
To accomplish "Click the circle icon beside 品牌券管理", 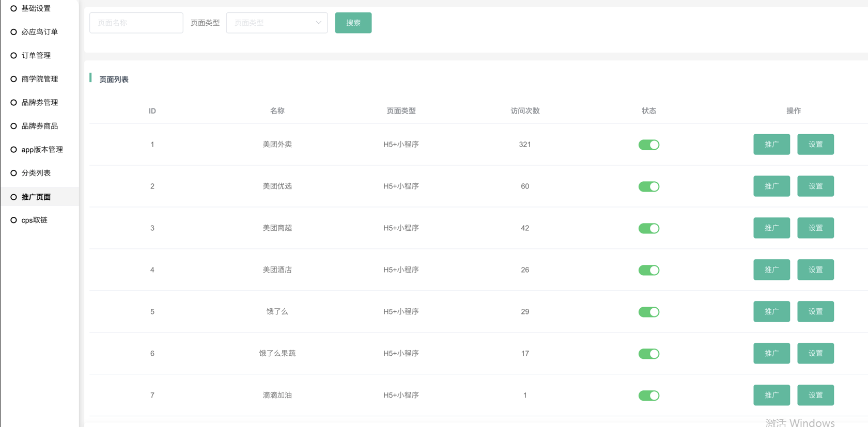I will click(13, 102).
